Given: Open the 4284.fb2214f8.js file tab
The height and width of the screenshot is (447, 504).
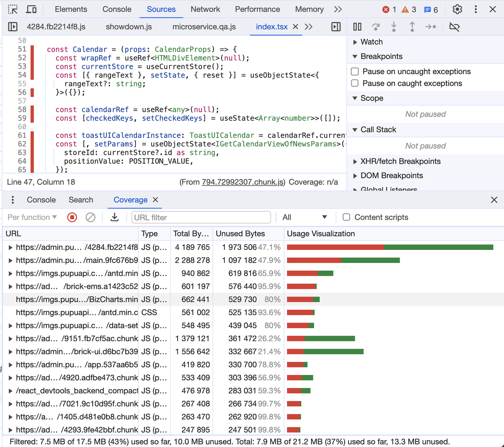Looking at the screenshot, I should tap(56, 27).
